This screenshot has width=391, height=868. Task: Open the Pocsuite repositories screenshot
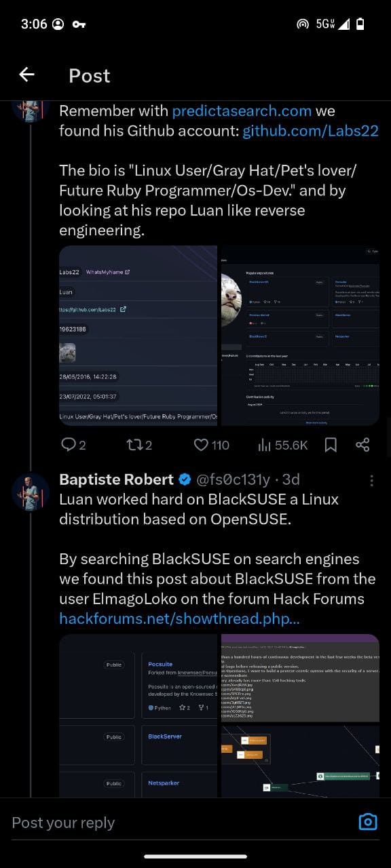coord(138,715)
